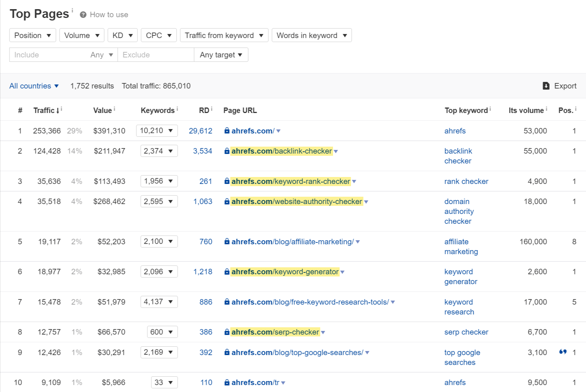The image size is (586, 392).
Task: Click the How to use question-mark icon
Action: point(83,15)
